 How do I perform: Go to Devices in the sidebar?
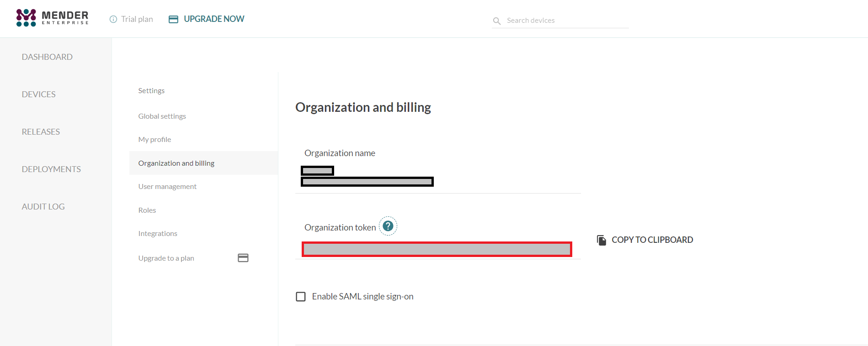39,94
